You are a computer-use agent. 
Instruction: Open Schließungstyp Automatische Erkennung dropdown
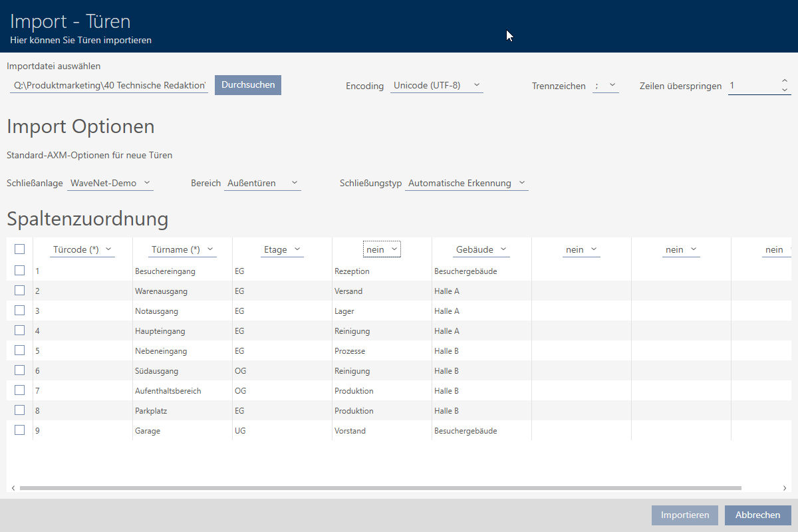coord(466,183)
